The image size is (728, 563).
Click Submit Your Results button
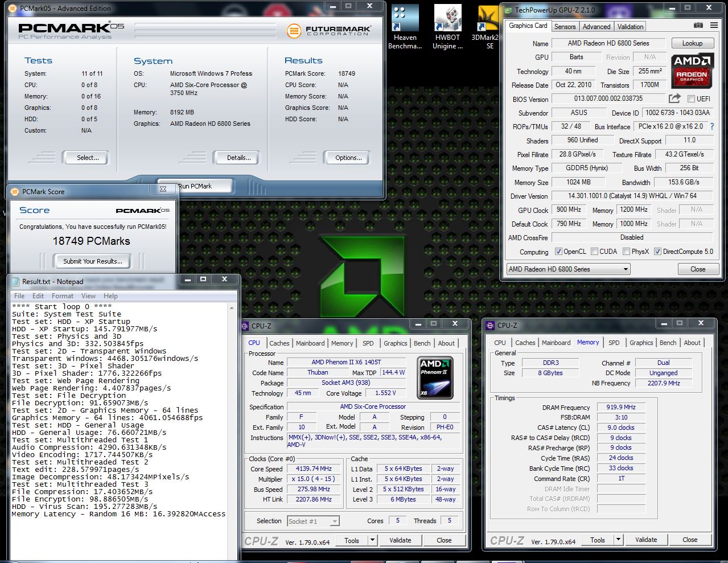[92, 261]
